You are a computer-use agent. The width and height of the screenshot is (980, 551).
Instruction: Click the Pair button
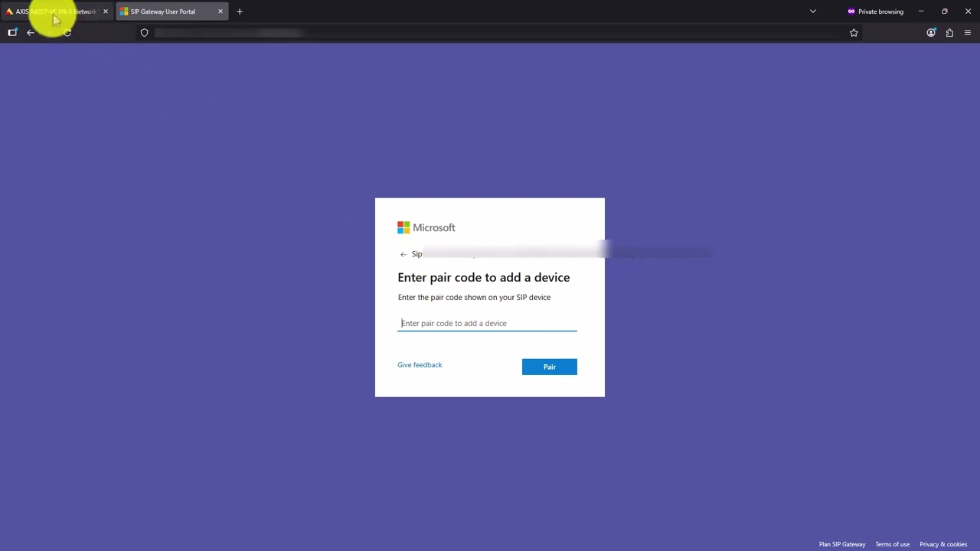[x=550, y=367]
